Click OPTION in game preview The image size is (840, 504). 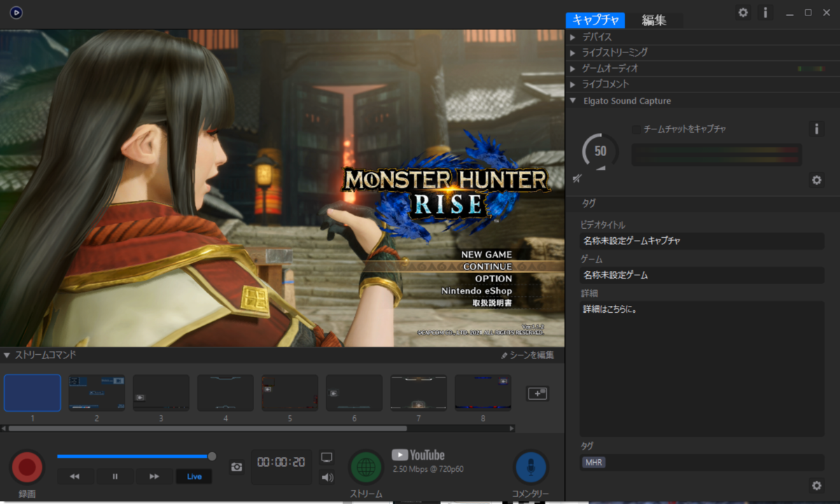tap(493, 279)
